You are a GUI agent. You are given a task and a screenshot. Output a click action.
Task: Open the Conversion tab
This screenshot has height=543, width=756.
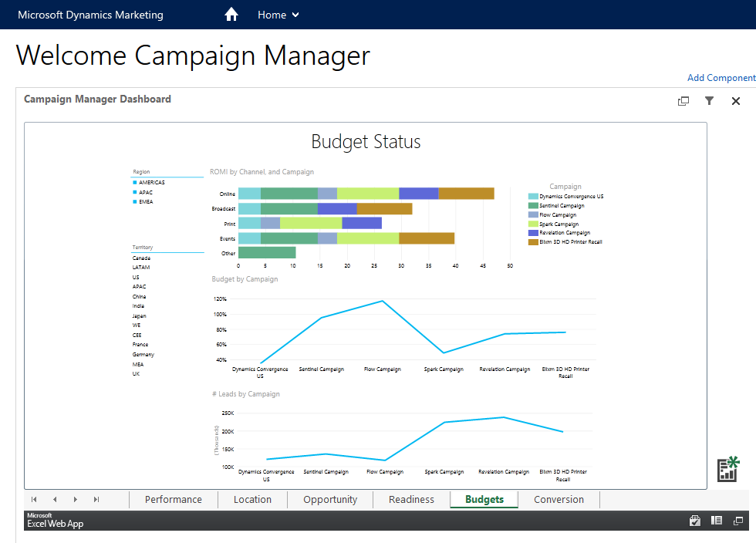point(559,500)
